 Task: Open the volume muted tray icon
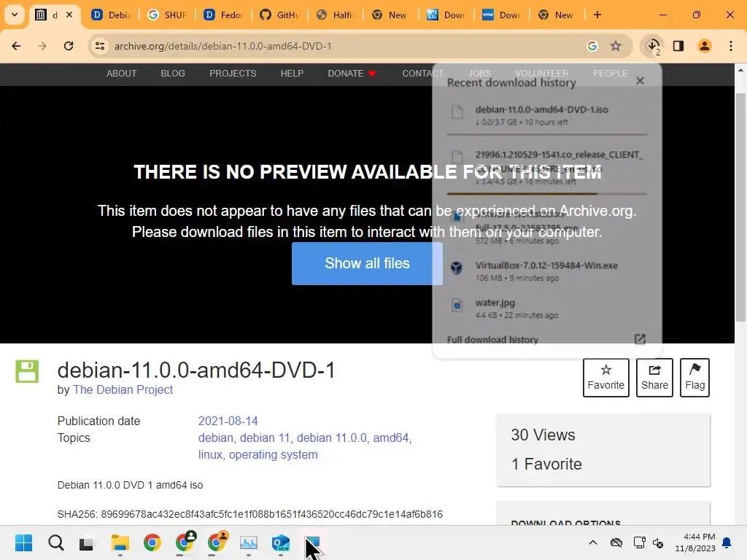point(659,542)
